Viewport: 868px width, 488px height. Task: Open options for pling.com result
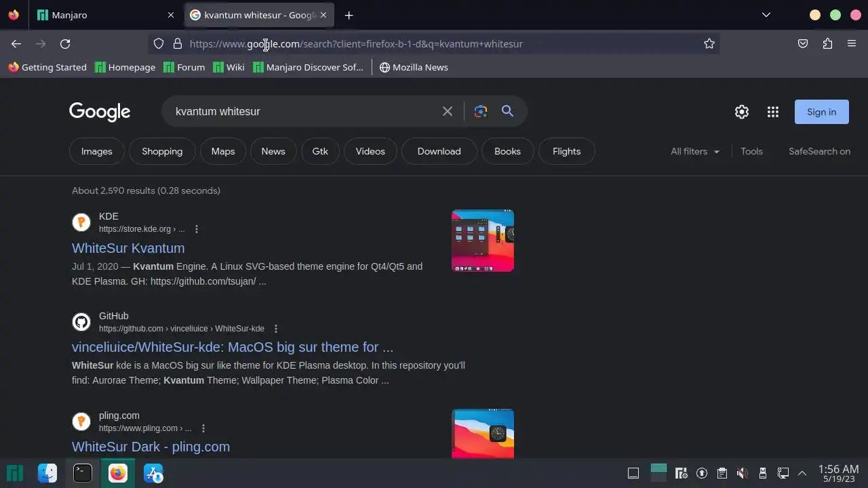(203, 428)
